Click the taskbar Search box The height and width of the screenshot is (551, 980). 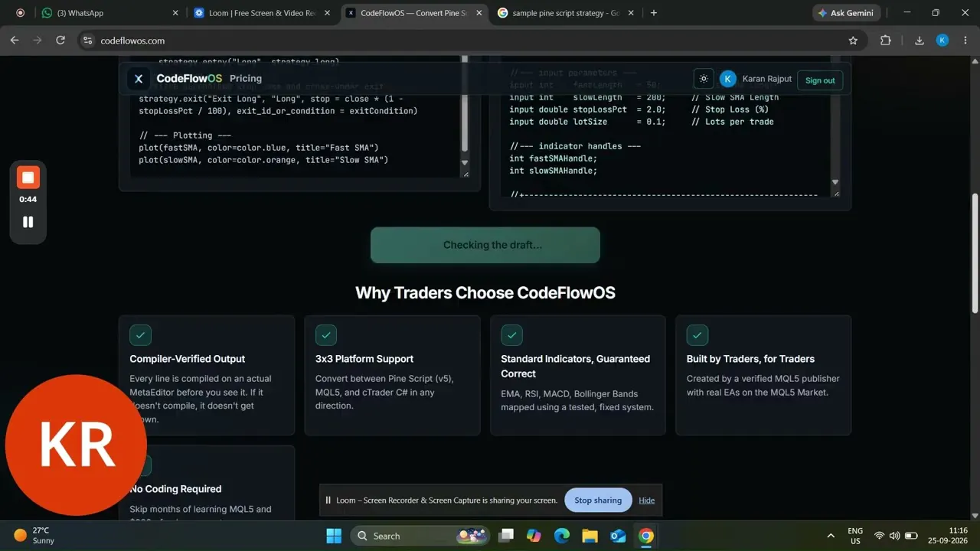coord(420,536)
